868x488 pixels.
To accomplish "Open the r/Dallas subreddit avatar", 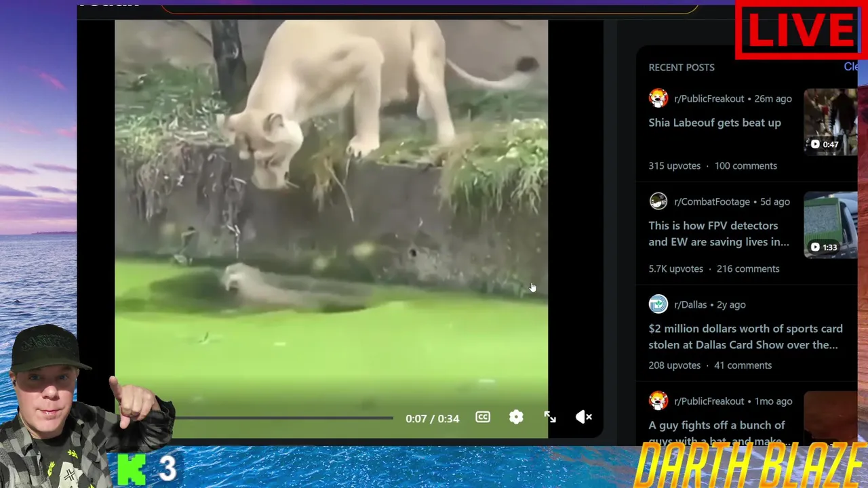I will [658, 304].
